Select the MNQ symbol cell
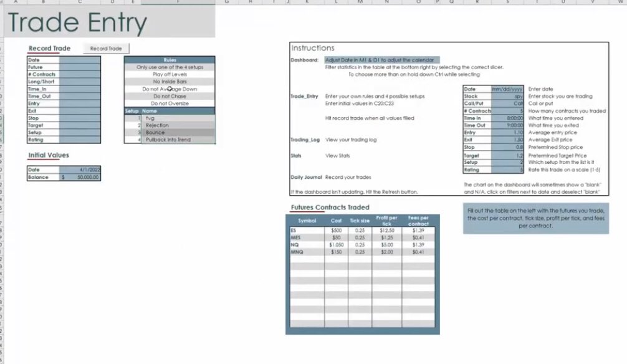The width and height of the screenshot is (627, 364). point(307,252)
